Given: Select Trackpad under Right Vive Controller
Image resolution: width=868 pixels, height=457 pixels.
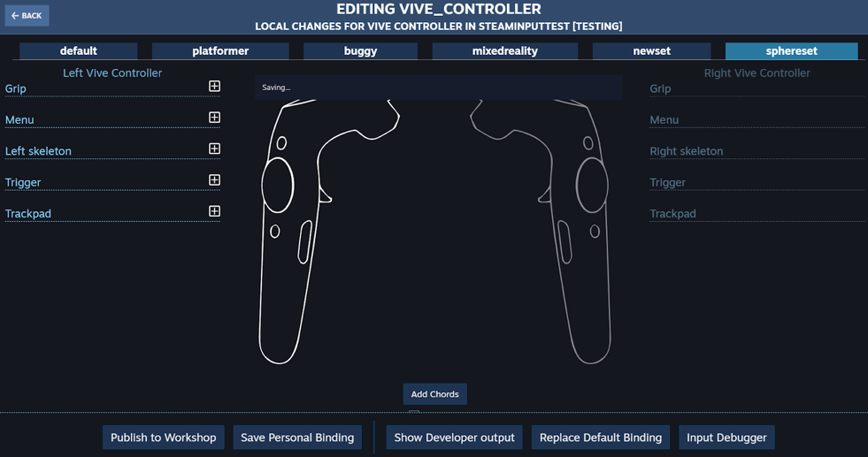Looking at the screenshot, I should click(x=757, y=214).
